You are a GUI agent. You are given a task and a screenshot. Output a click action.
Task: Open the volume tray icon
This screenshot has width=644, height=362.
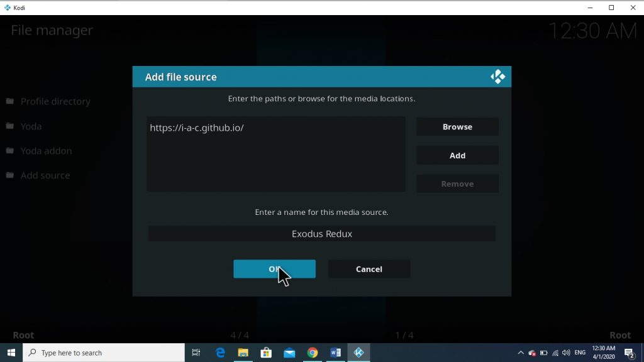[566, 353]
